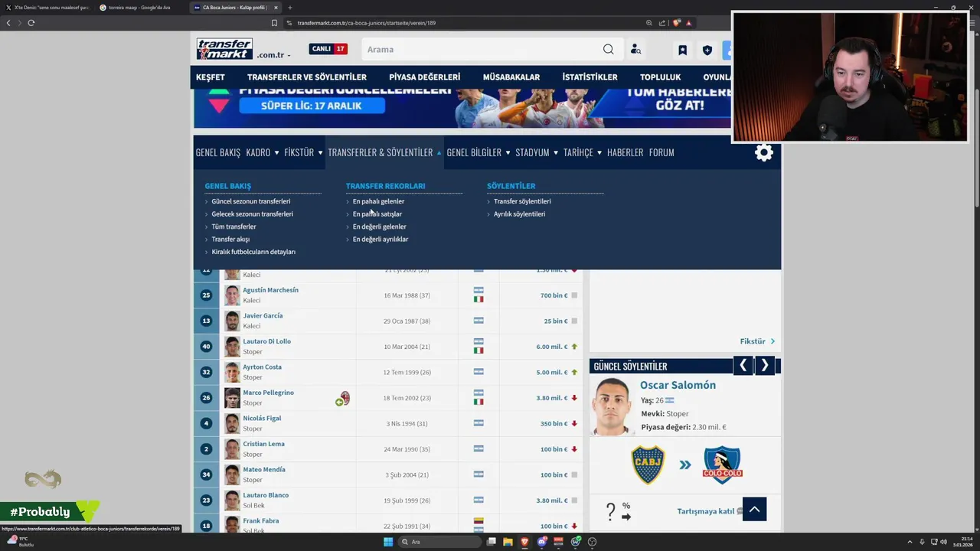Open Müsabakalar main menu item
The height and width of the screenshot is (551, 980).
point(511,77)
